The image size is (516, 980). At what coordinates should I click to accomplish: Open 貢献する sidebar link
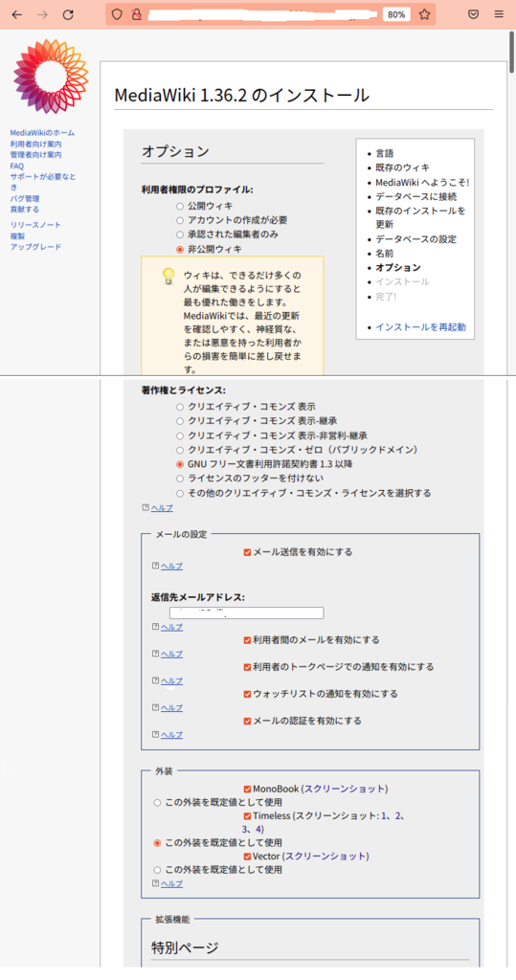[x=24, y=210]
